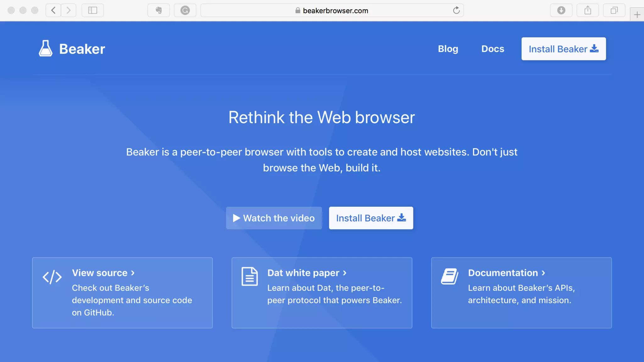Viewport: 644px width, 362px height.
Task: Open a new tab with plus button
Action: (x=637, y=15)
